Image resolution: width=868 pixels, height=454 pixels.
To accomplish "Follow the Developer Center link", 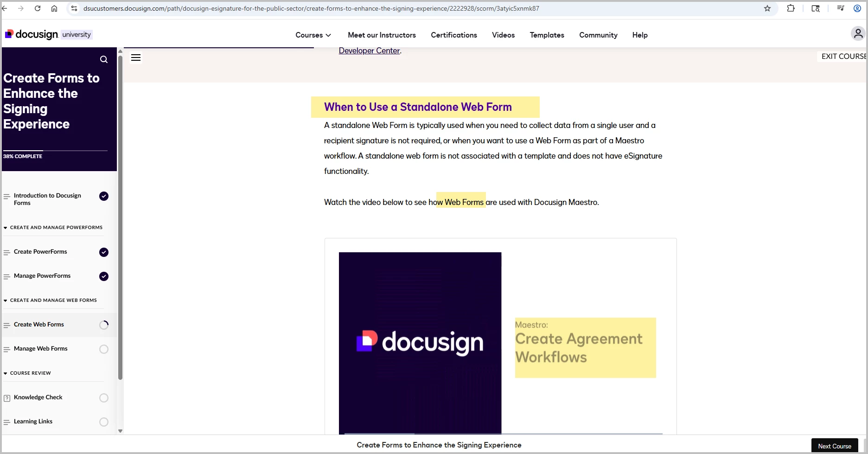I will point(369,51).
